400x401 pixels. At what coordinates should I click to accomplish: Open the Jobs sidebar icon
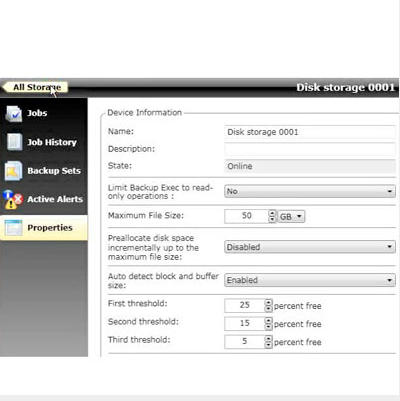click(x=14, y=113)
